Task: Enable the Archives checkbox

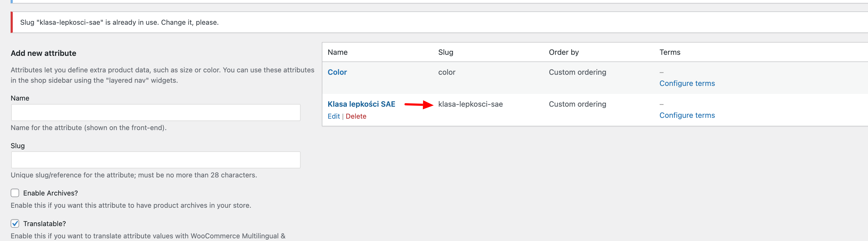Action: point(15,193)
